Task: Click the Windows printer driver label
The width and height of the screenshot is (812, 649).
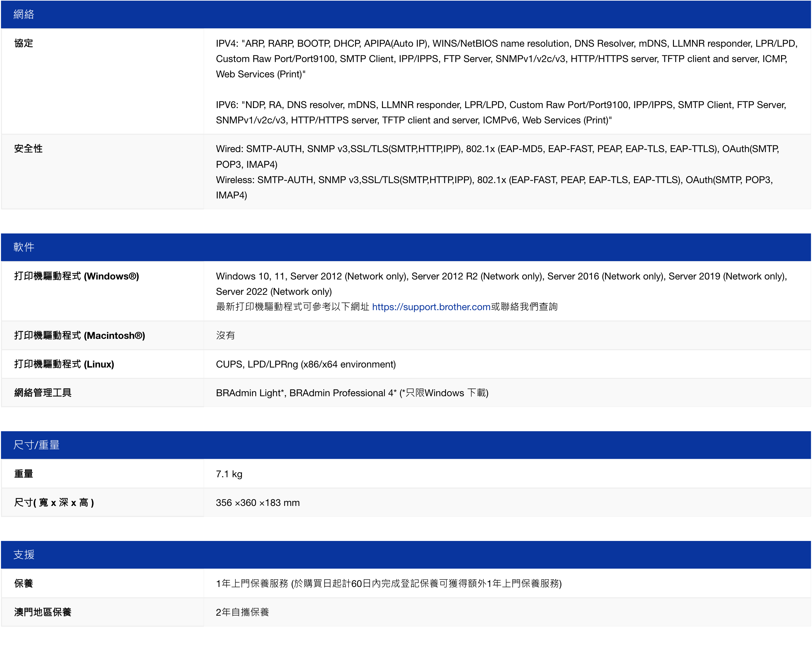Action: pyautogui.click(x=76, y=276)
